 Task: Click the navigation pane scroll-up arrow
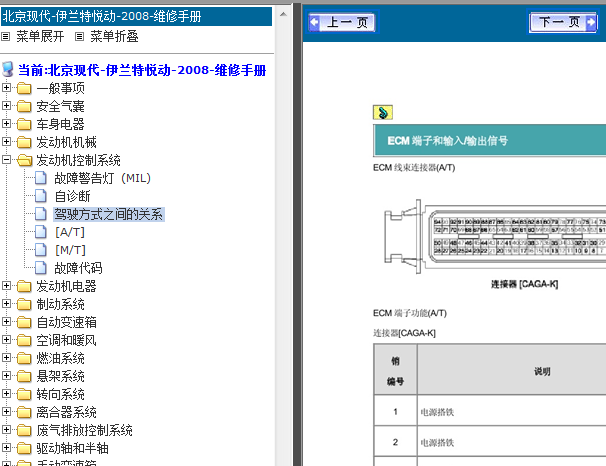pyautogui.click(x=283, y=14)
